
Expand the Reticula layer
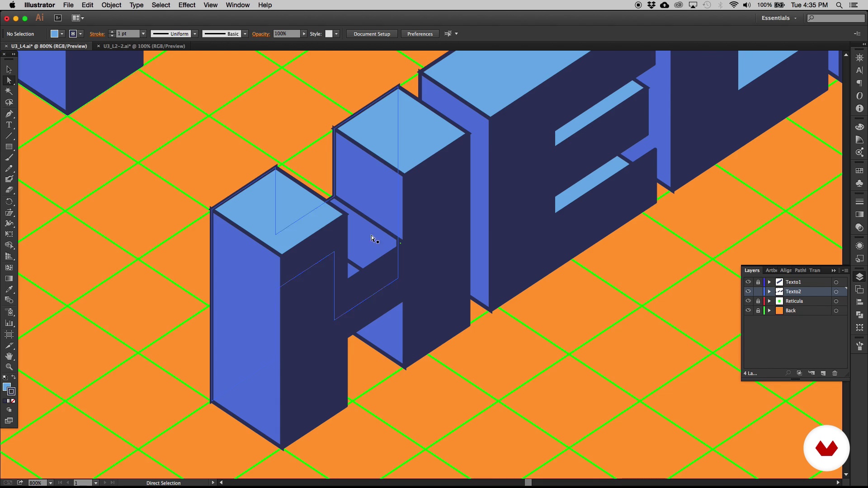(769, 301)
